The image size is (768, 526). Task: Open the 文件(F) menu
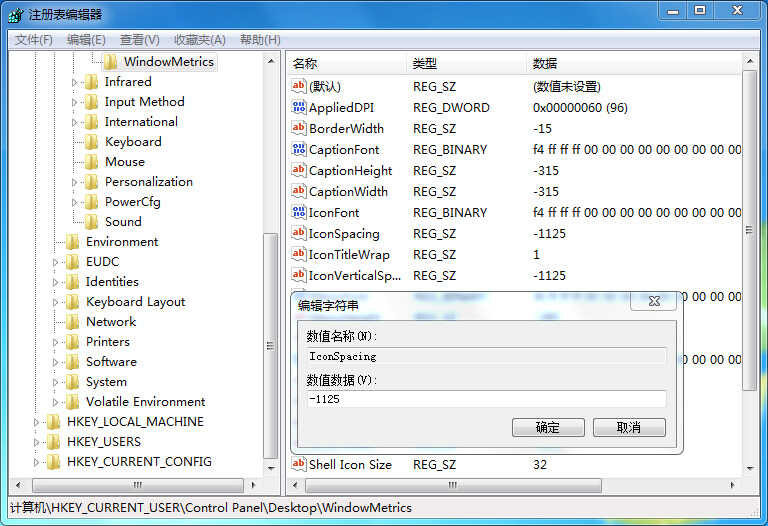(x=33, y=40)
